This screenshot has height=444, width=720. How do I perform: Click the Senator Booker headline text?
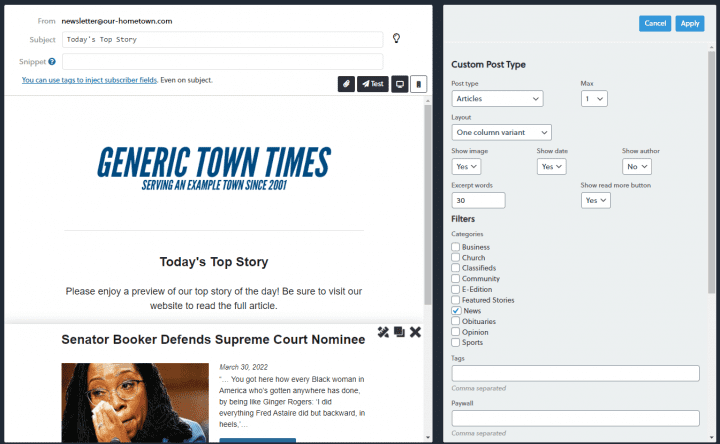point(214,339)
